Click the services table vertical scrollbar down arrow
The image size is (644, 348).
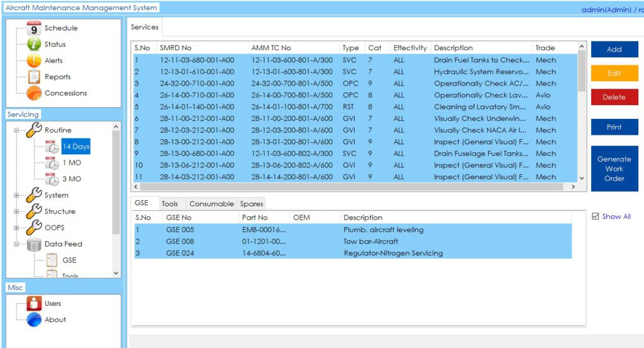point(582,178)
